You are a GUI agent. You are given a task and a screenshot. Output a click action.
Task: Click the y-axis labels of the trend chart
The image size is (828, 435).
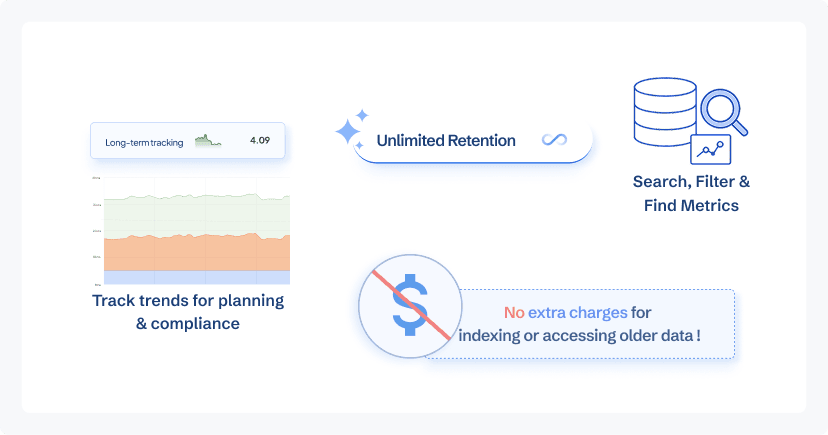(x=96, y=231)
